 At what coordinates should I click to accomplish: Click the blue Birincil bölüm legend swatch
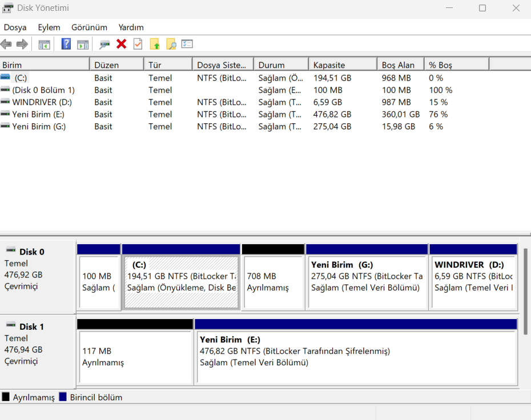[63, 397]
